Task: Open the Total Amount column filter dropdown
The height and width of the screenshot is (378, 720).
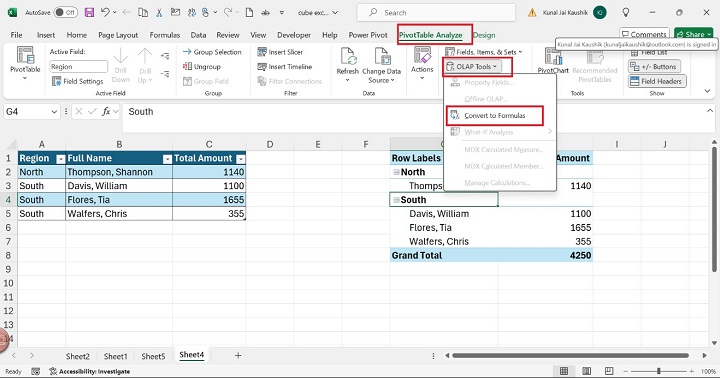Action: (x=240, y=159)
